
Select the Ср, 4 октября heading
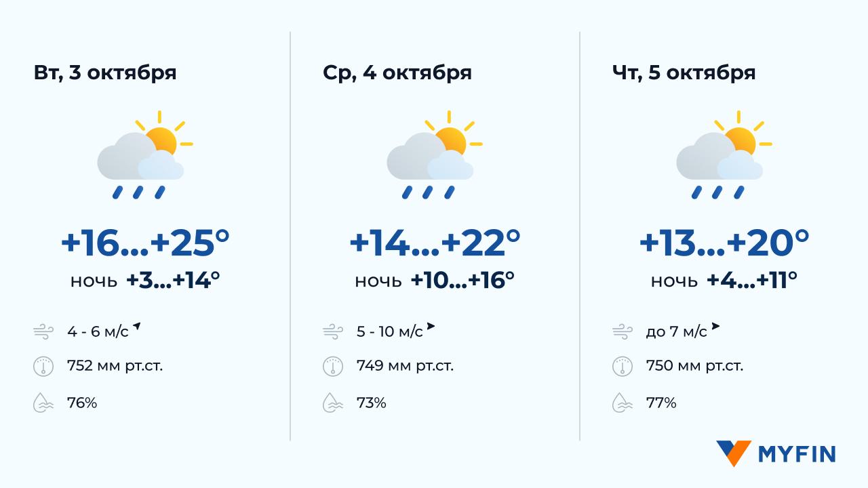click(x=397, y=73)
